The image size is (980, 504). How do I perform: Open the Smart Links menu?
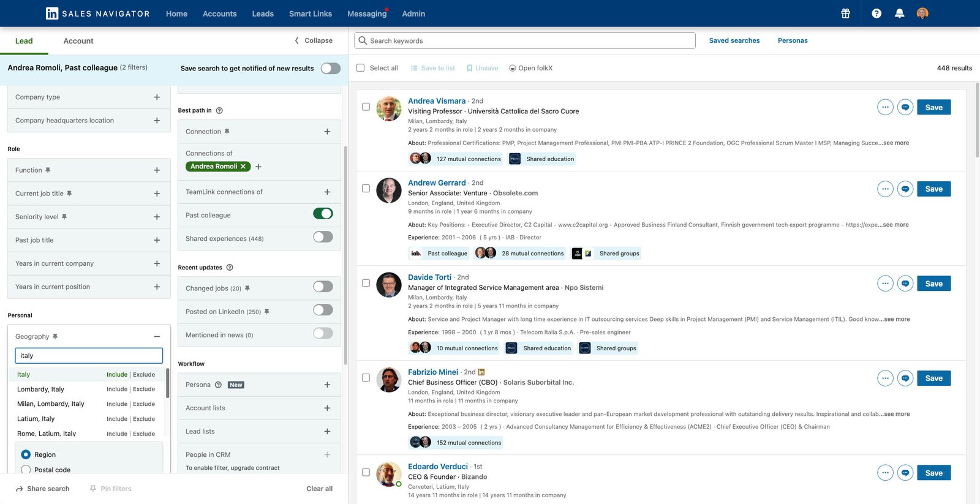tap(311, 13)
